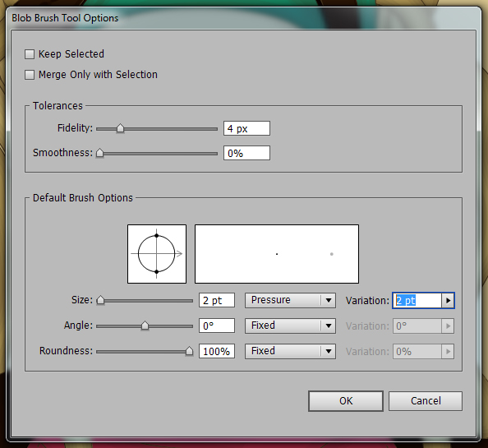The width and height of the screenshot is (488, 448).
Task: Open the Roundness Fixed dropdown
Action: tap(290, 351)
